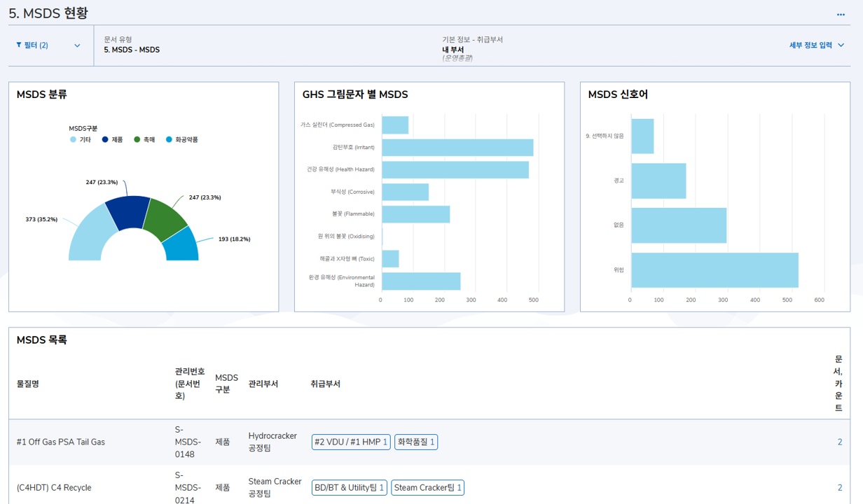Open the three-dot more options menu
Viewport: 863px width, 504px height.
click(841, 15)
